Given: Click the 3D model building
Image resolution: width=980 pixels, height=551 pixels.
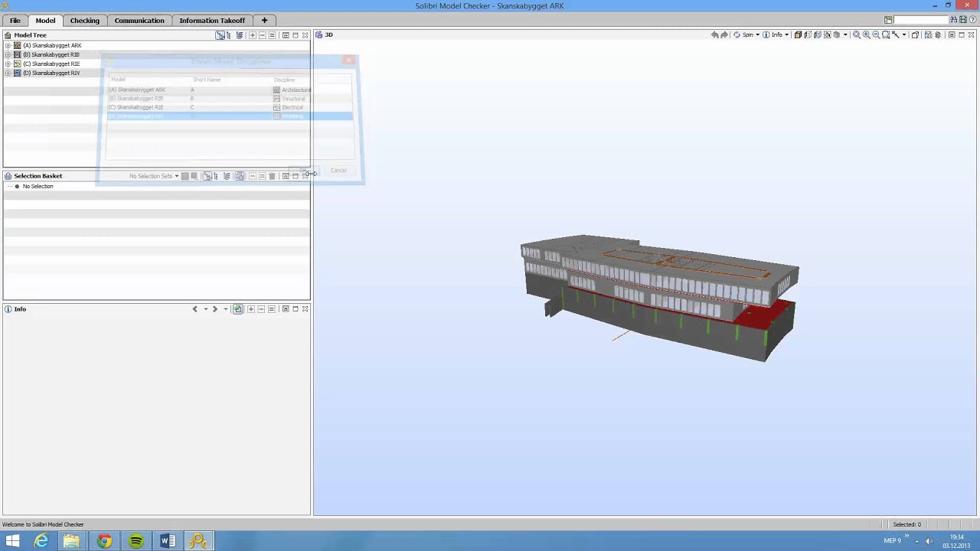Looking at the screenshot, I should [659, 298].
